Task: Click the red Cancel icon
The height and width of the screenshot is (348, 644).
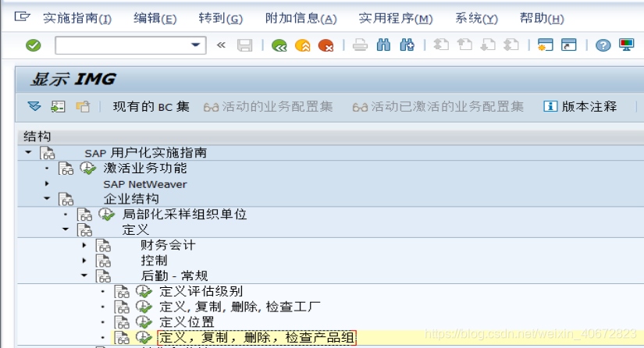Action: (326, 45)
